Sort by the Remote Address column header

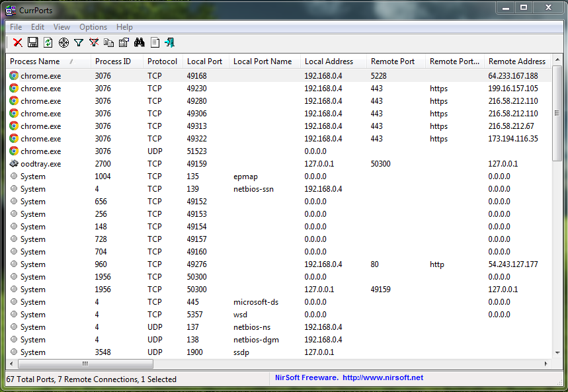pyautogui.click(x=516, y=61)
